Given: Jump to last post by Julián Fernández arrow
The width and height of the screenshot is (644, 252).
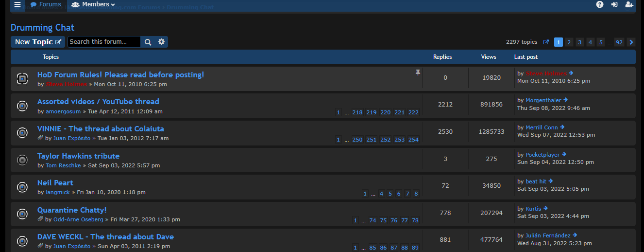Looking at the screenshot, I should tap(575, 235).
